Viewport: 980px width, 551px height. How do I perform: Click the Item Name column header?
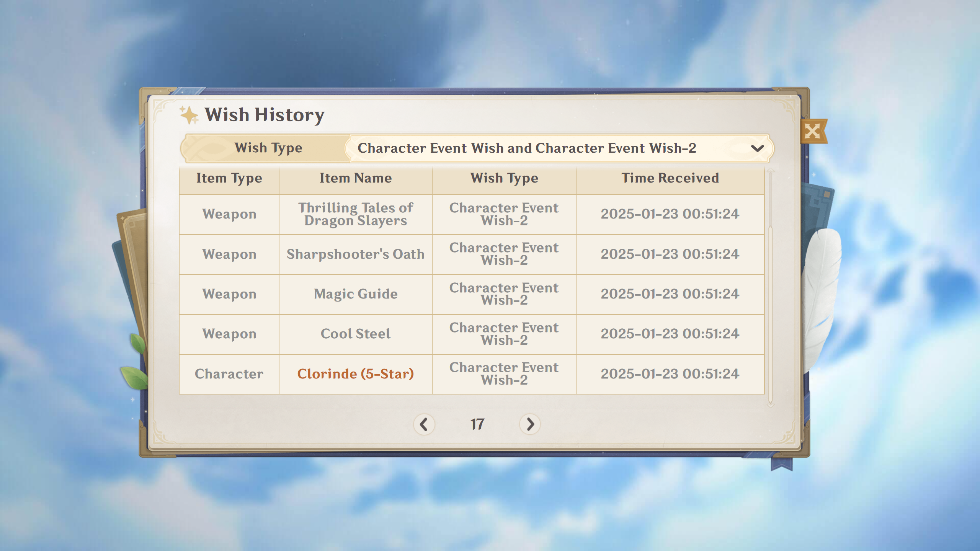tap(356, 178)
